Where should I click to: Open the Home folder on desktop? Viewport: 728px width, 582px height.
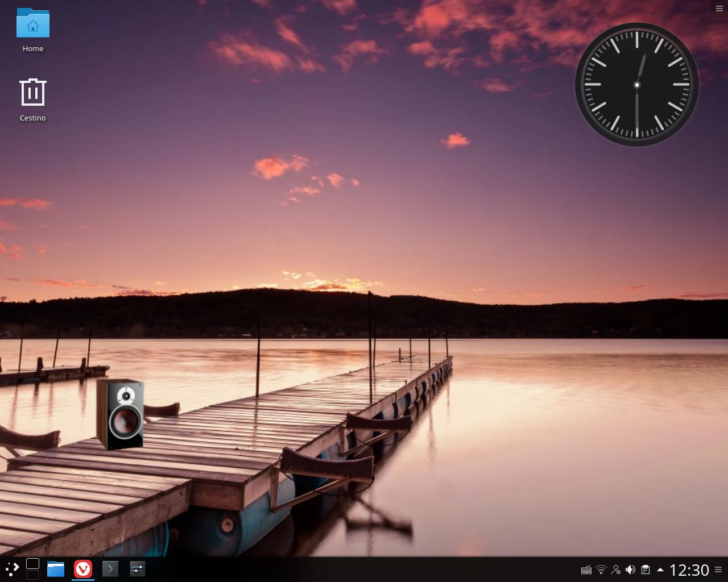pos(33,30)
